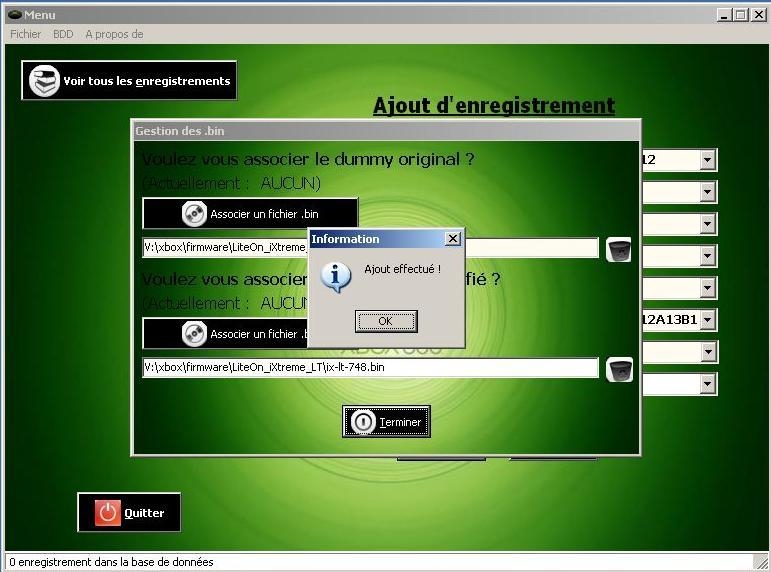Click the 'Ajout d'enregistrement' heading
Viewport: 771px width, 572px height.
[494, 106]
